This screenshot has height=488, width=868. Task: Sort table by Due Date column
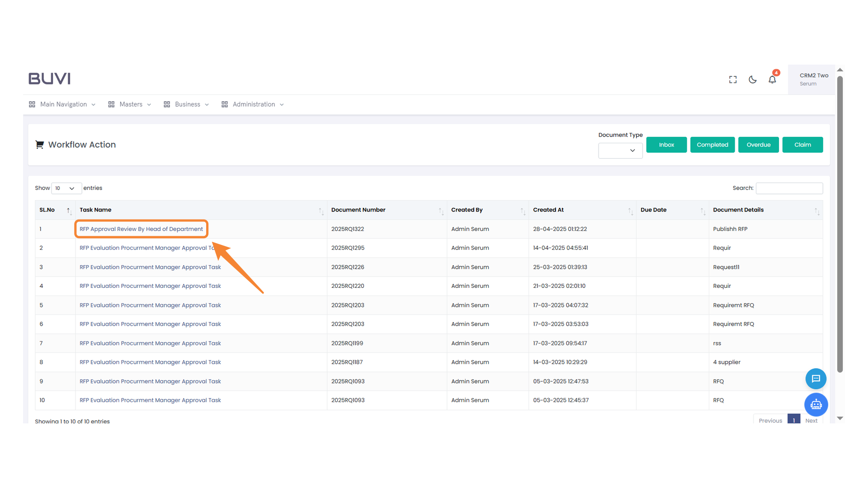pyautogui.click(x=703, y=211)
